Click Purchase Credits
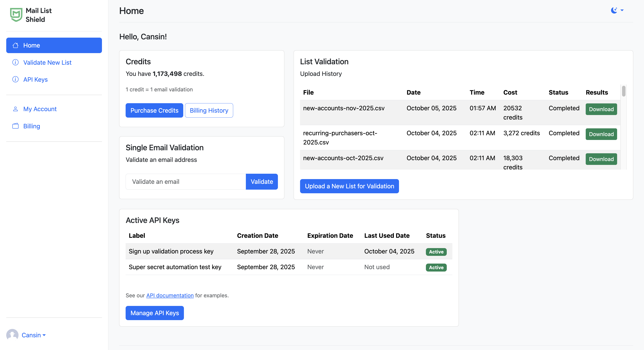 click(154, 111)
